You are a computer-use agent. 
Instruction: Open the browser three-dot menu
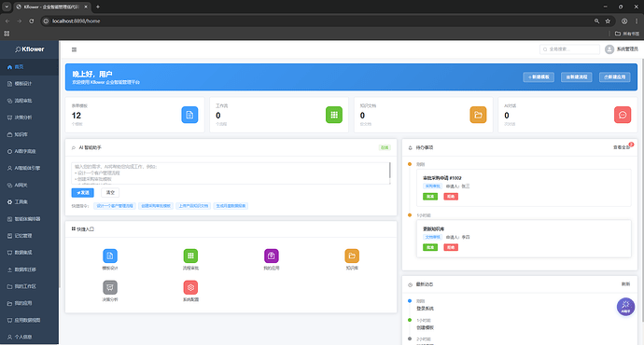[x=637, y=21]
